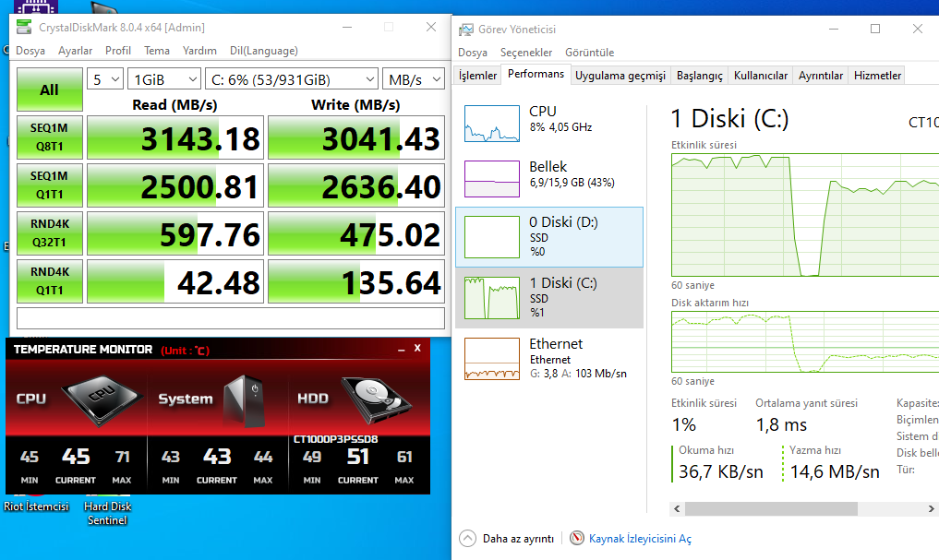Minimize the Temperature Monitor window
939x560 pixels.
[x=401, y=349]
